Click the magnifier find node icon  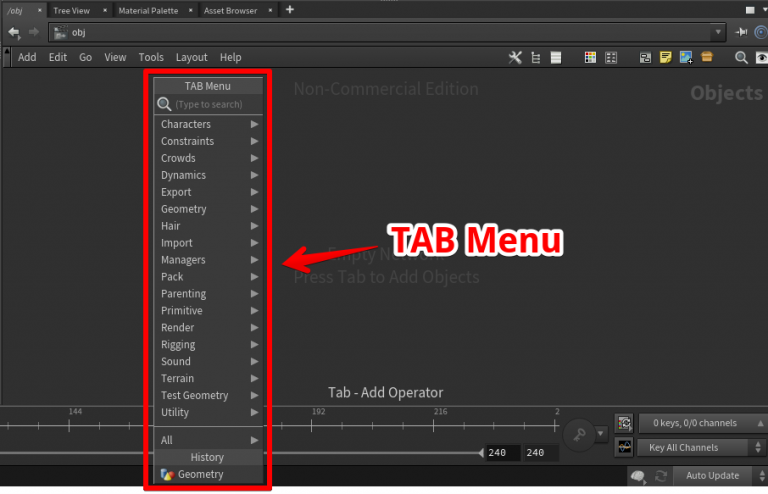(741, 57)
